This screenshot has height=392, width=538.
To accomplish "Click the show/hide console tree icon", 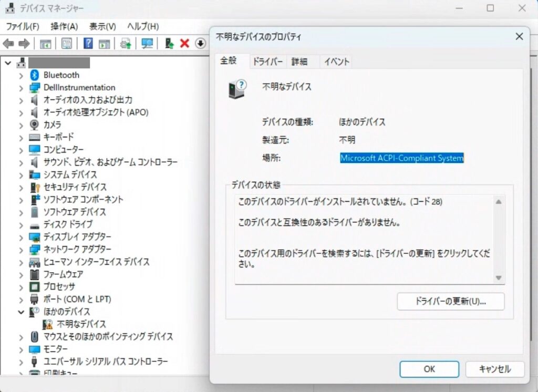I will point(46,44).
